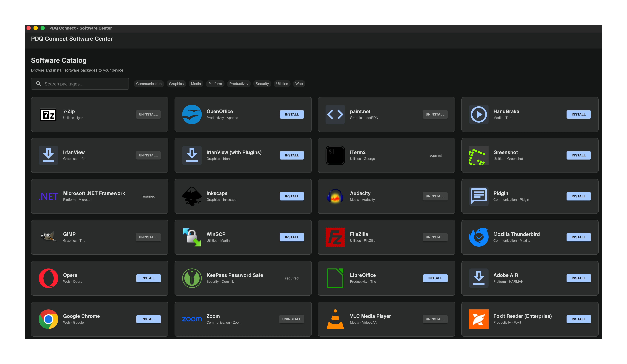Click the Google Chrome logo icon
Image resolution: width=627 pixels, height=364 pixels.
coord(48,319)
